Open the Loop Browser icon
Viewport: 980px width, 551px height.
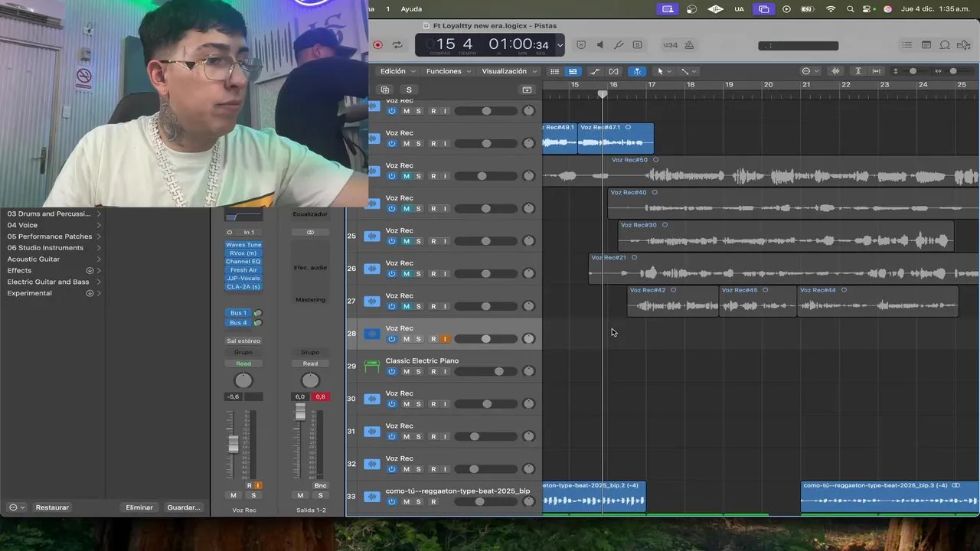946,45
